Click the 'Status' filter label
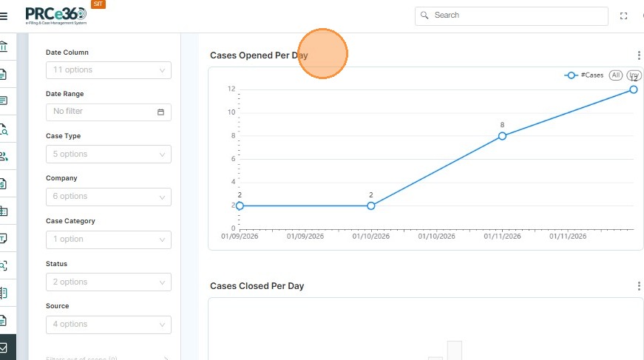The width and height of the screenshot is (644, 360). pos(56,264)
